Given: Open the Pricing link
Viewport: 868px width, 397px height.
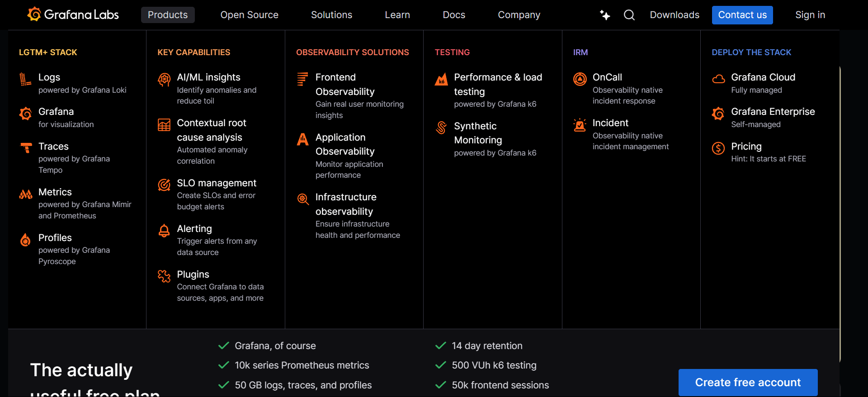Looking at the screenshot, I should (746, 147).
